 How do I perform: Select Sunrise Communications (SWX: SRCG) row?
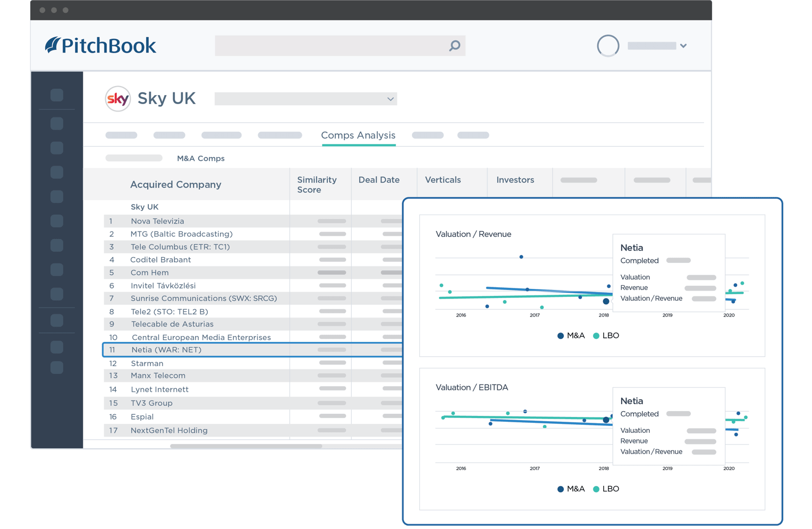coord(253,298)
